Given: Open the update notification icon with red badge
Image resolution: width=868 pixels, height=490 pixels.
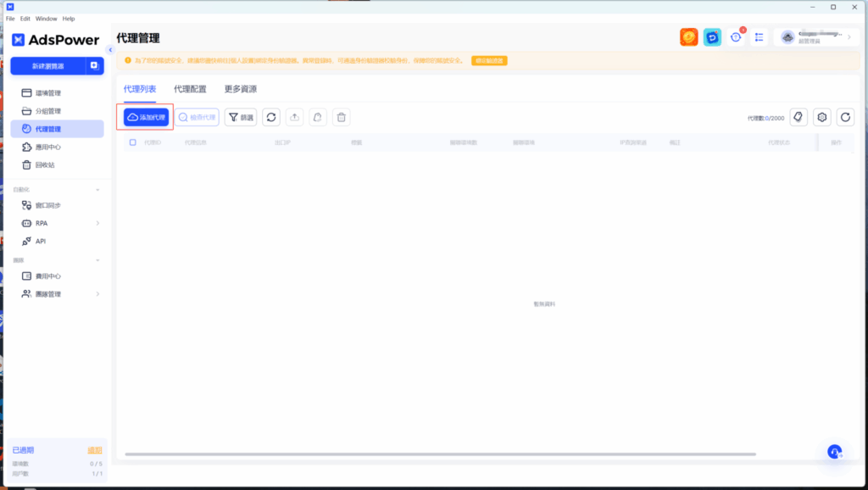Looking at the screenshot, I should 736,37.
